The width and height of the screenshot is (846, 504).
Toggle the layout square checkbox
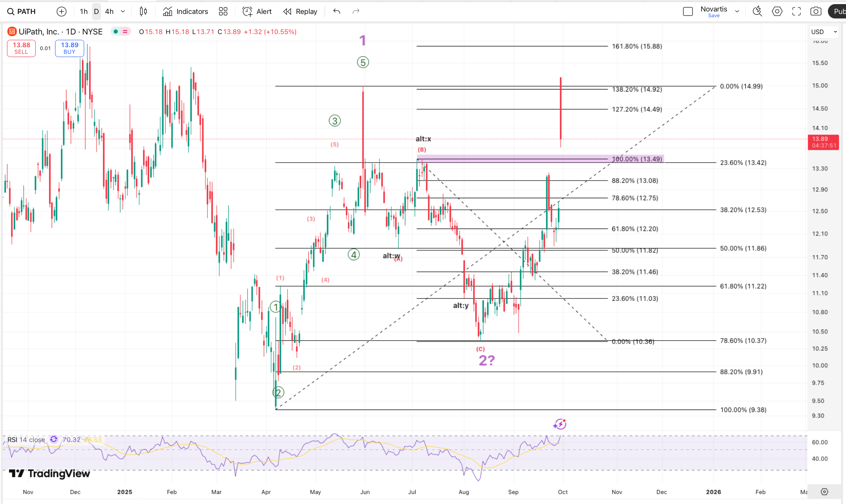[x=688, y=11]
